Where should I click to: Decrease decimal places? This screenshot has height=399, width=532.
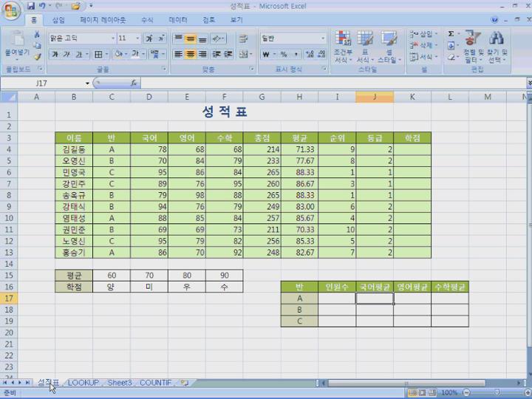pyautogui.click(x=321, y=54)
